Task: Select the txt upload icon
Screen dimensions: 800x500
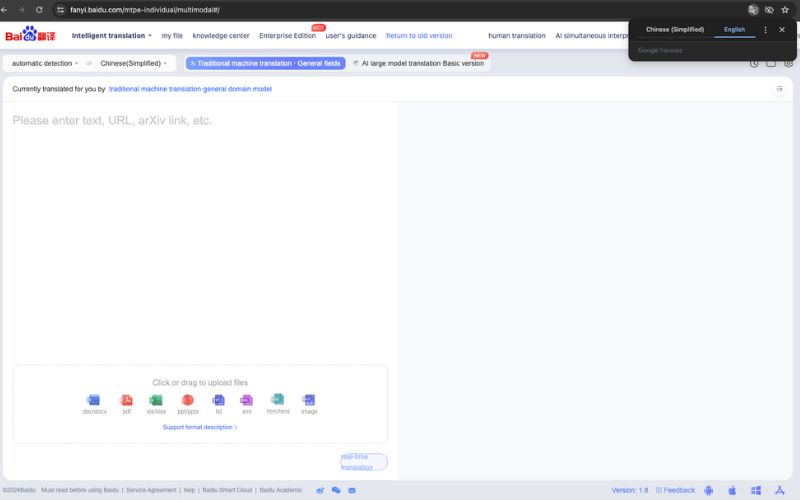Action: point(218,399)
